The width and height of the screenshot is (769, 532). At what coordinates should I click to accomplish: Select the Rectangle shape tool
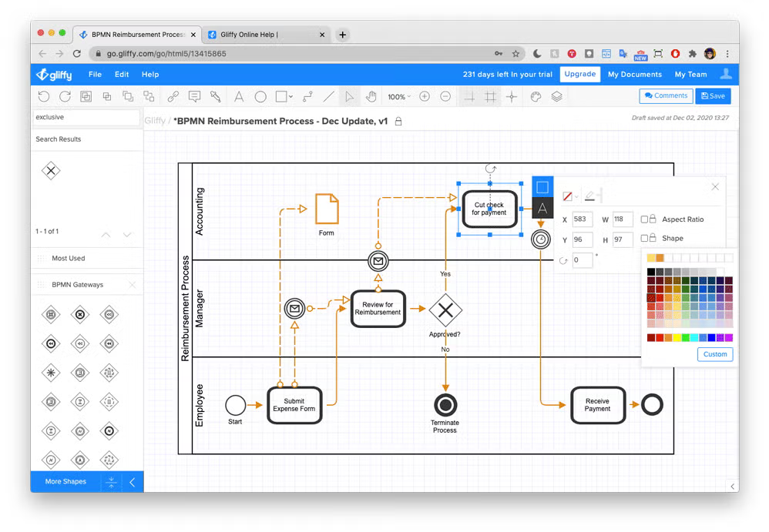click(x=281, y=96)
